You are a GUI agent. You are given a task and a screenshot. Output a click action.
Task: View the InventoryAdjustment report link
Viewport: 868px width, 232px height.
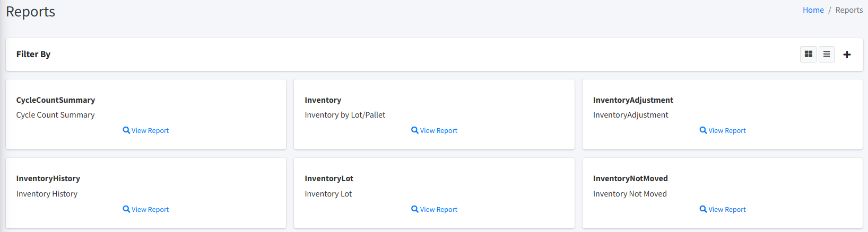coord(727,131)
